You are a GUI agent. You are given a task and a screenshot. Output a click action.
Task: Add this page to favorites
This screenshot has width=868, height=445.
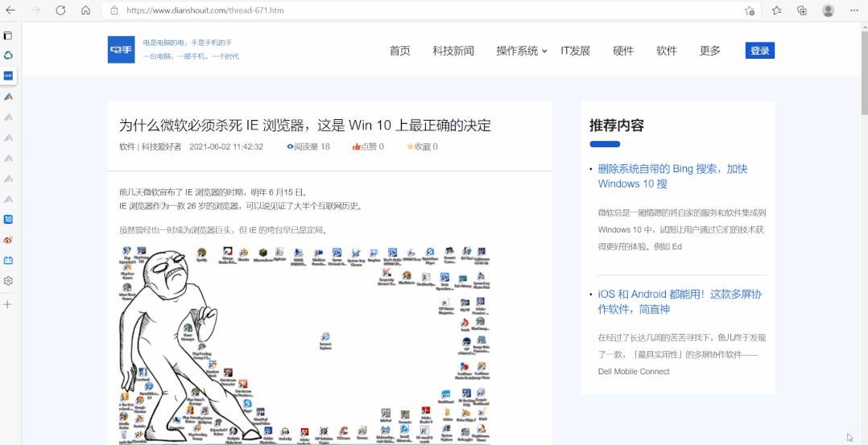(x=750, y=10)
